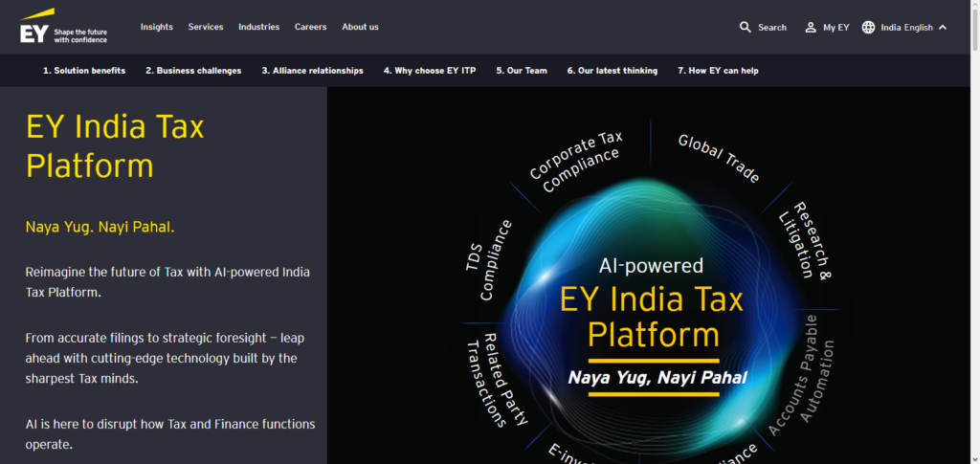Jump to 6. Our latest thinking

(612, 71)
